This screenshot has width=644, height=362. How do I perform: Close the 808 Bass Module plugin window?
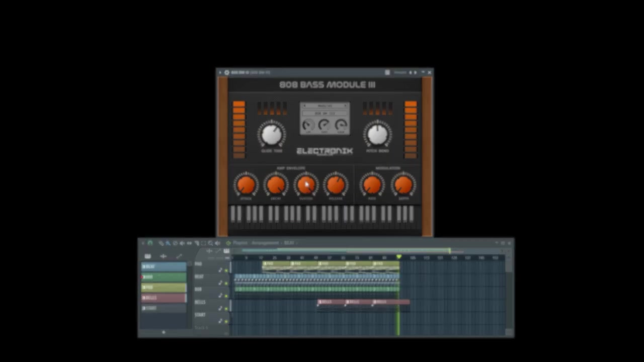[x=429, y=72]
